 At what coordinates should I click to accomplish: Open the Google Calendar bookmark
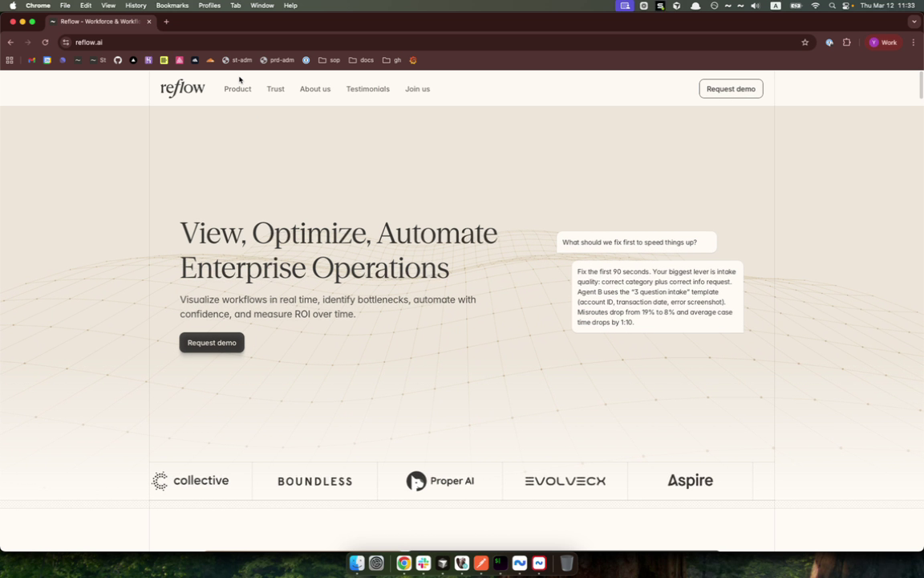pyautogui.click(x=47, y=60)
